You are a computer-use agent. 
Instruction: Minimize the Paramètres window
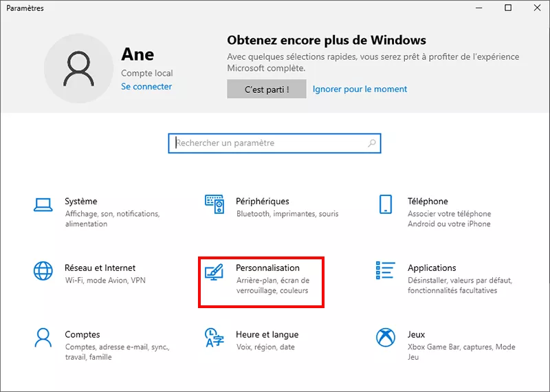[x=478, y=8]
